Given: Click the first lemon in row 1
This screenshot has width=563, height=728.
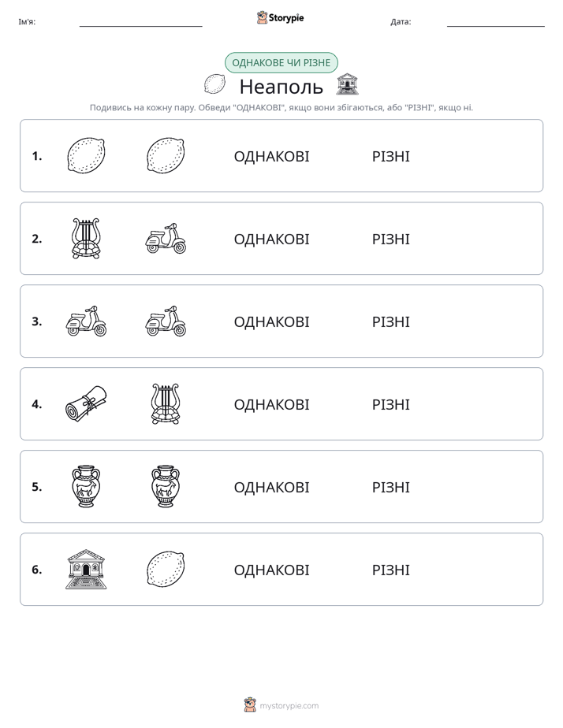Looking at the screenshot, I should 86,155.
